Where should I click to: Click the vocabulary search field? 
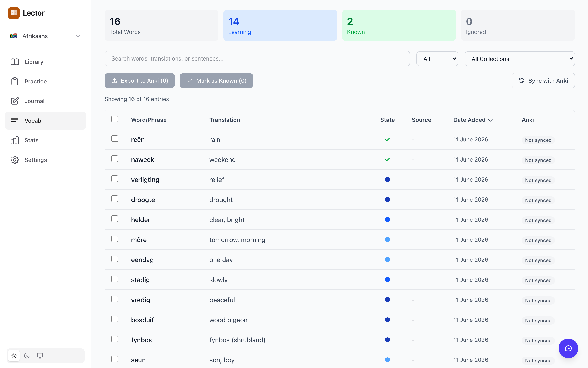point(257,58)
